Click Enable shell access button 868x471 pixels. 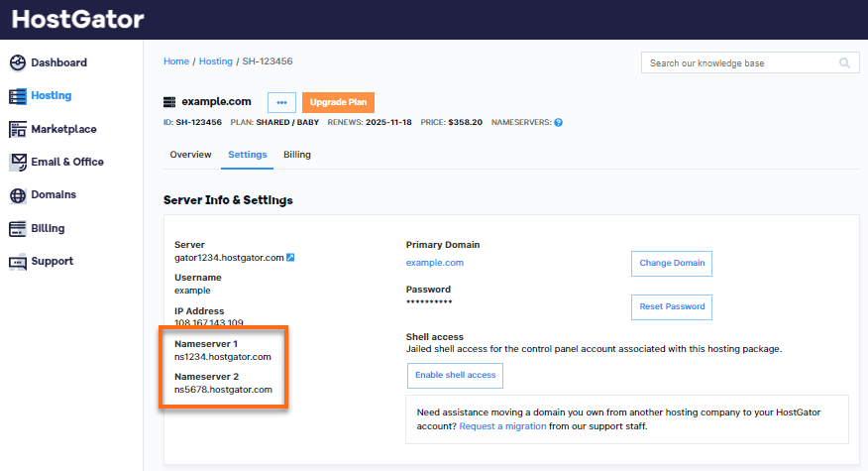[x=455, y=376]
